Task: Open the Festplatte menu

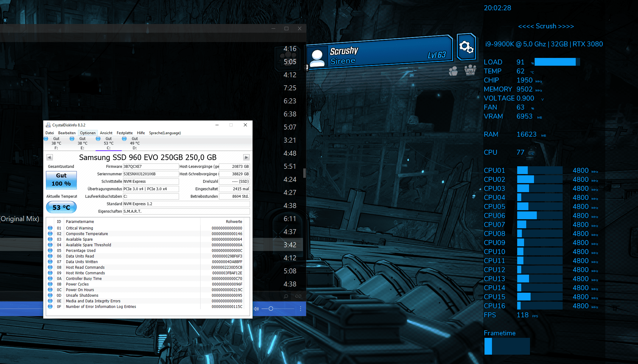Action: pos(125,133)
